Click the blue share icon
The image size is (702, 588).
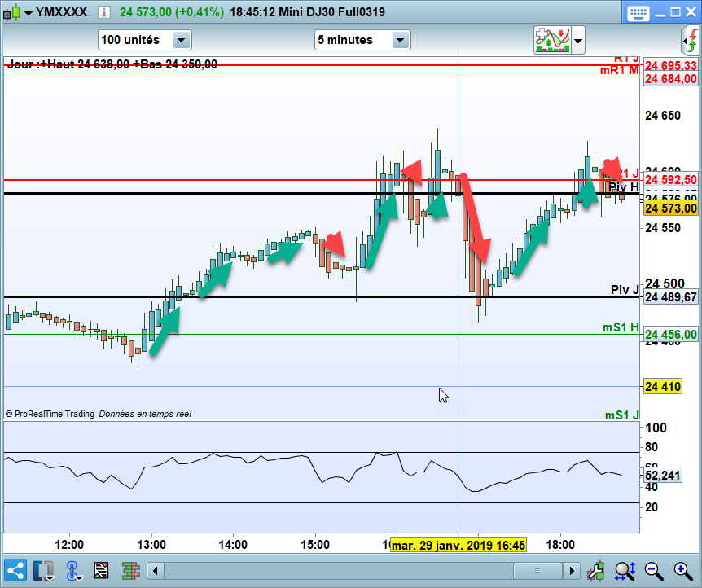pos(15,571)
